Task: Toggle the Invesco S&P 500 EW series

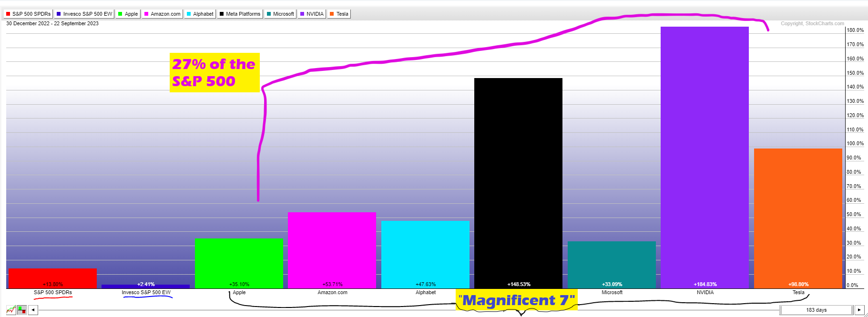Action: [84, 14]
